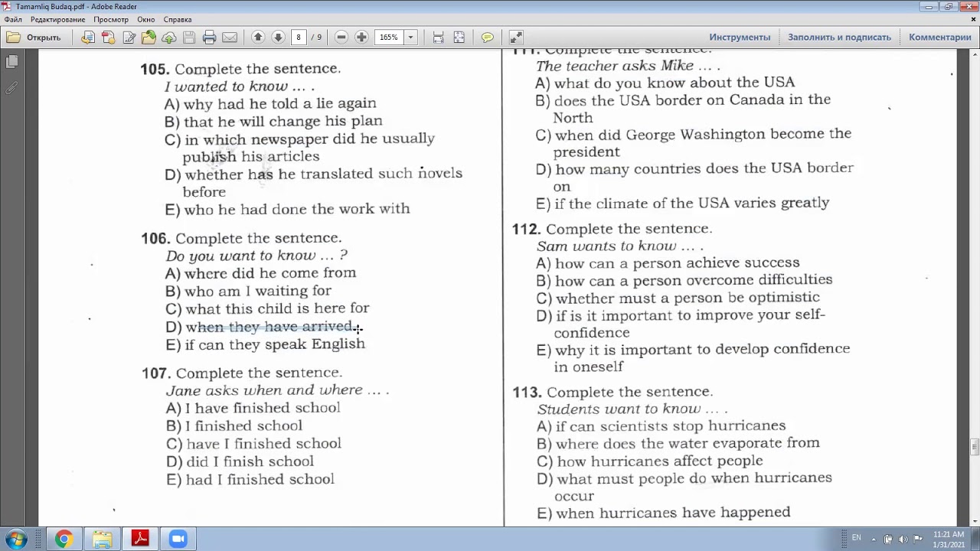Click the create PDF icon
Screen dimensions: 980x551
108,37
